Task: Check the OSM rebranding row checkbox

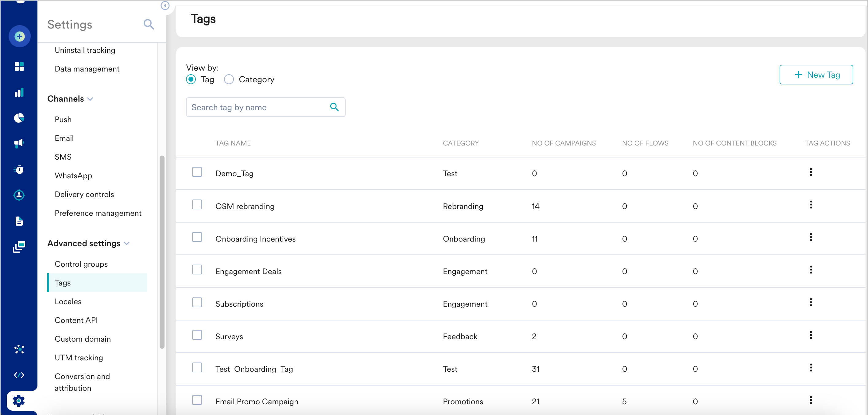Action: [197, 205]
